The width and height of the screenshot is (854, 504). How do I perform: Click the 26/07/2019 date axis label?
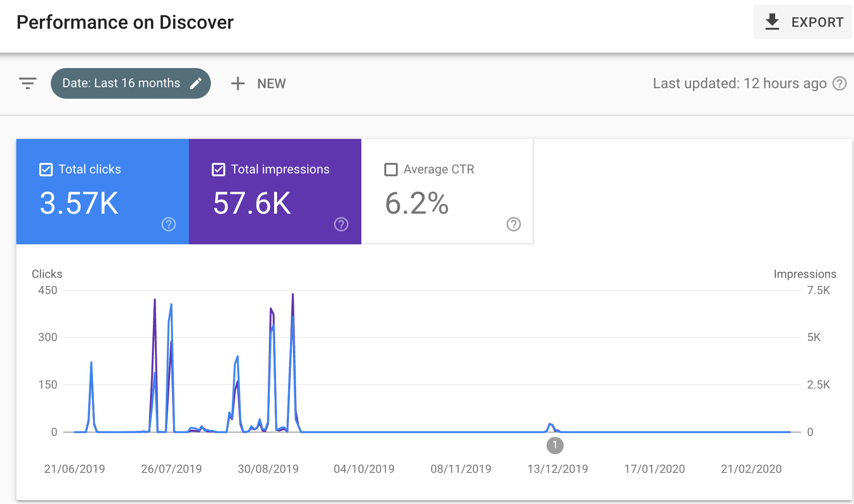(x=172, y=469)
